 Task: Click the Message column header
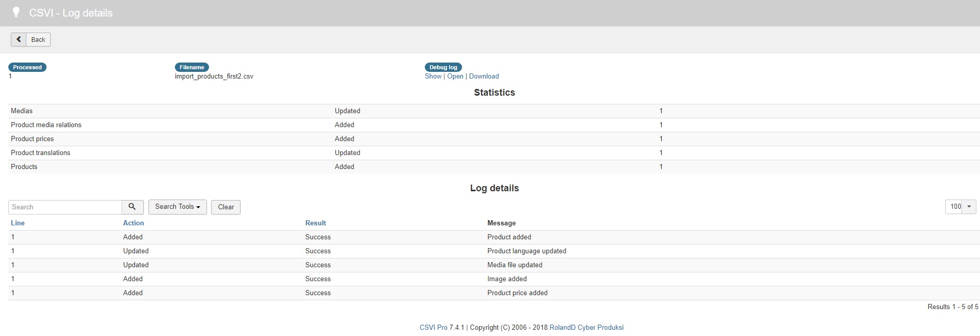[x=501, y=223]
